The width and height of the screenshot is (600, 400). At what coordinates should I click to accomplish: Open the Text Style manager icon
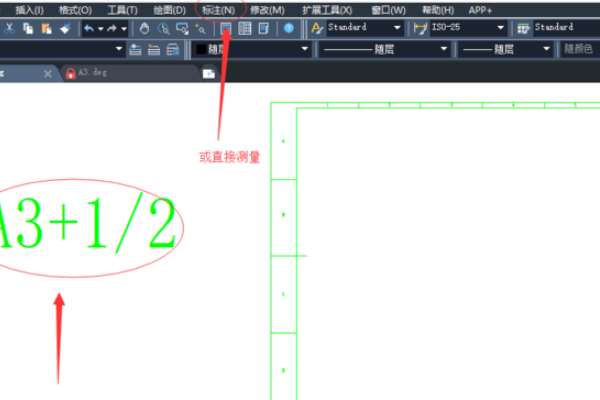coord(316,28)
